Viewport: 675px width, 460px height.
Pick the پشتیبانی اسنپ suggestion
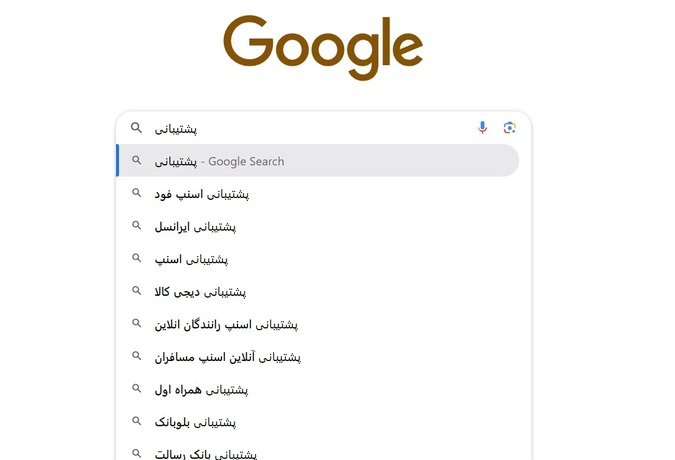pyautogui.click(x=318, y=259)
